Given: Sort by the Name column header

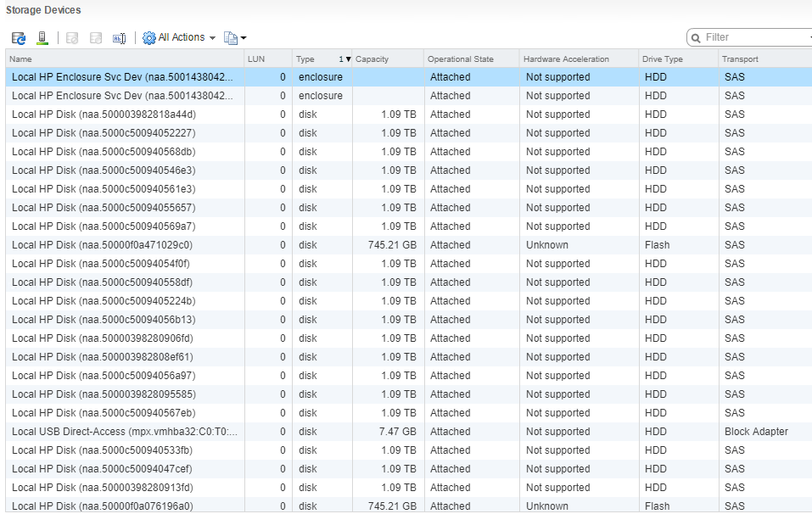Looking at the screenshot, I should [x=125, y=59].
